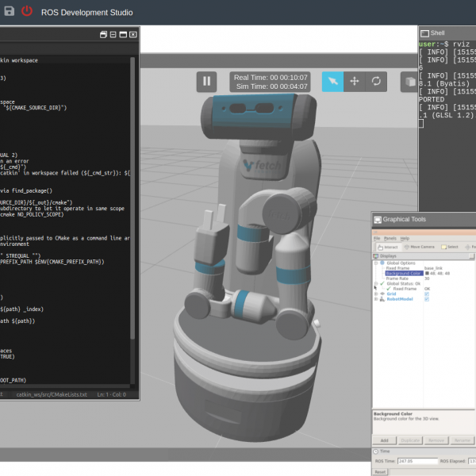
Task: Click the Background Color swatch 48; 48; 48
Action: pos(427,273)
